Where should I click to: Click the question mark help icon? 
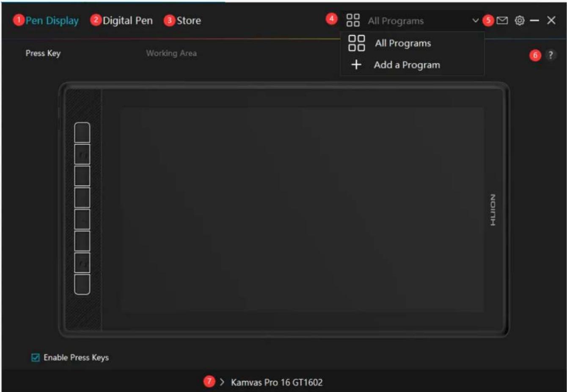(550, 55)
